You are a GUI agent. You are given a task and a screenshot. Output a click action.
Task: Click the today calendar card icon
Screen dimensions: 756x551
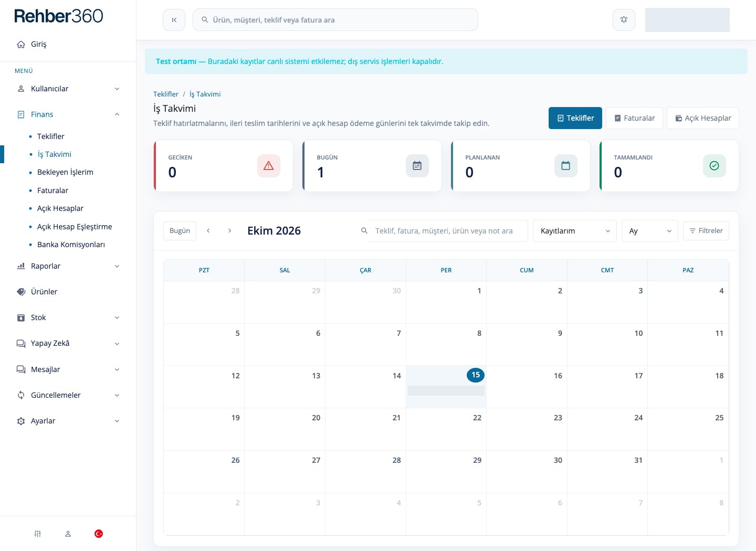(x=417, y=166)
